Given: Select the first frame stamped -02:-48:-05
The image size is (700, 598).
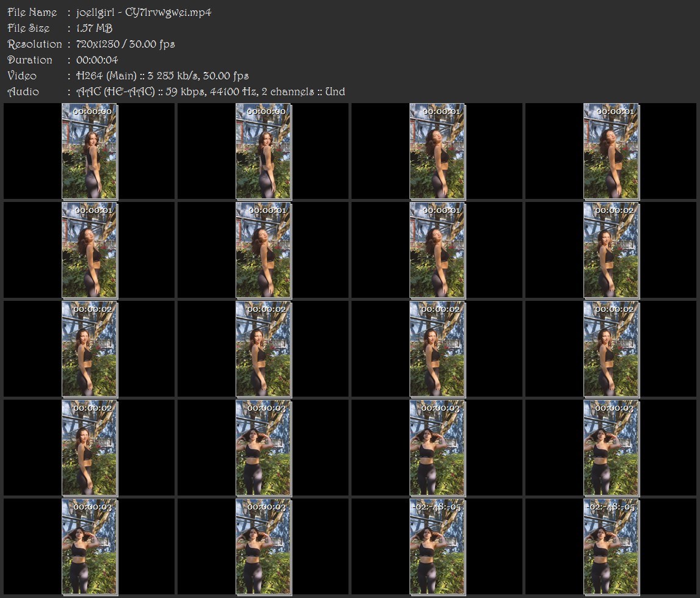Looking at the screenshot, I should coord(437,547).
